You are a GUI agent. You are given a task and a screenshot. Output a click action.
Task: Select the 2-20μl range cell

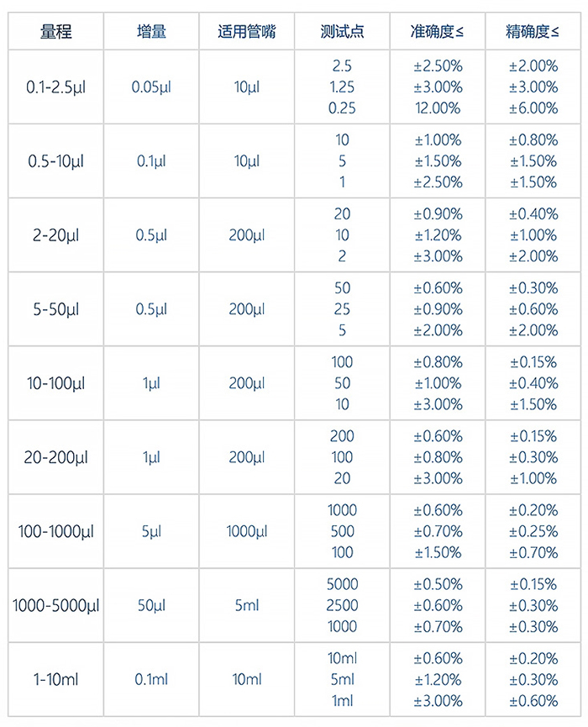[55, 235]
